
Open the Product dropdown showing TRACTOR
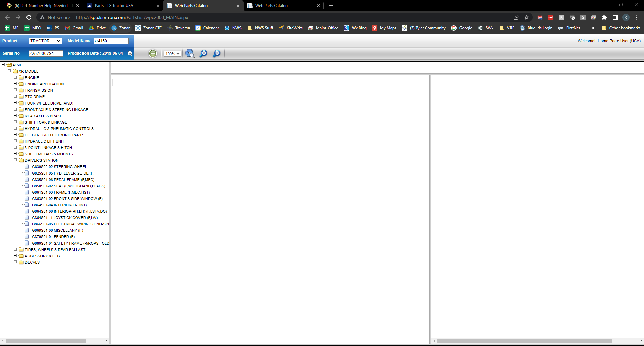45,41
